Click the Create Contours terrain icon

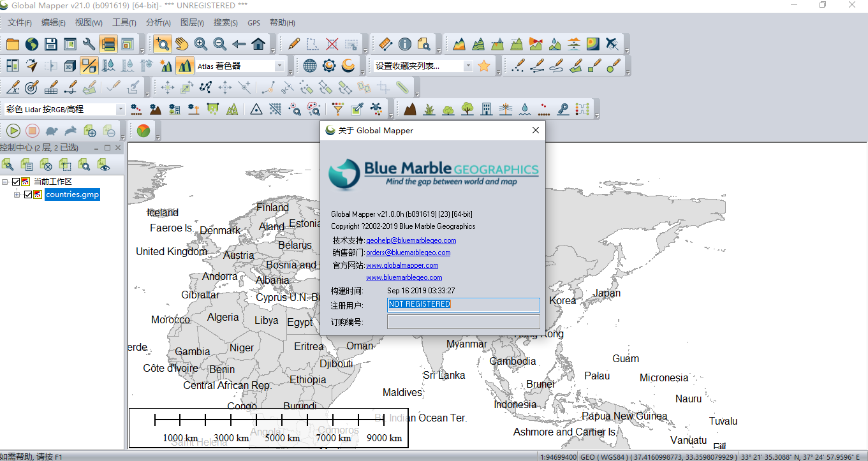coord(478,44)
